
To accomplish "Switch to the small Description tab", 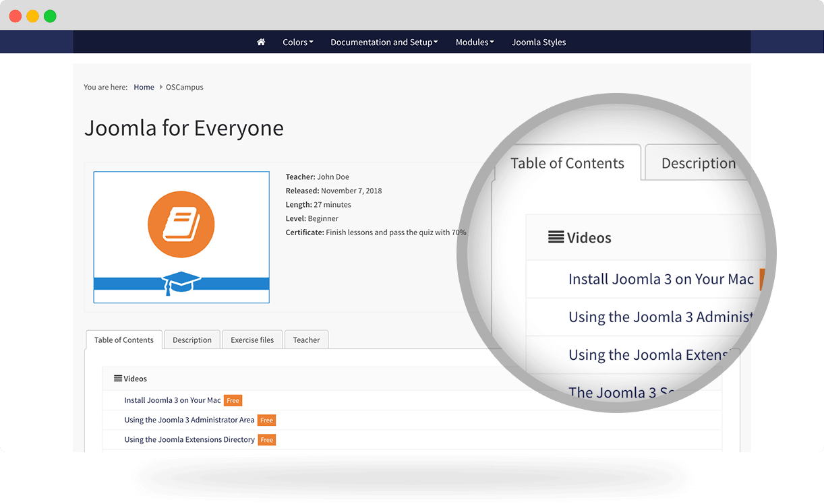I will click(192, 340).
